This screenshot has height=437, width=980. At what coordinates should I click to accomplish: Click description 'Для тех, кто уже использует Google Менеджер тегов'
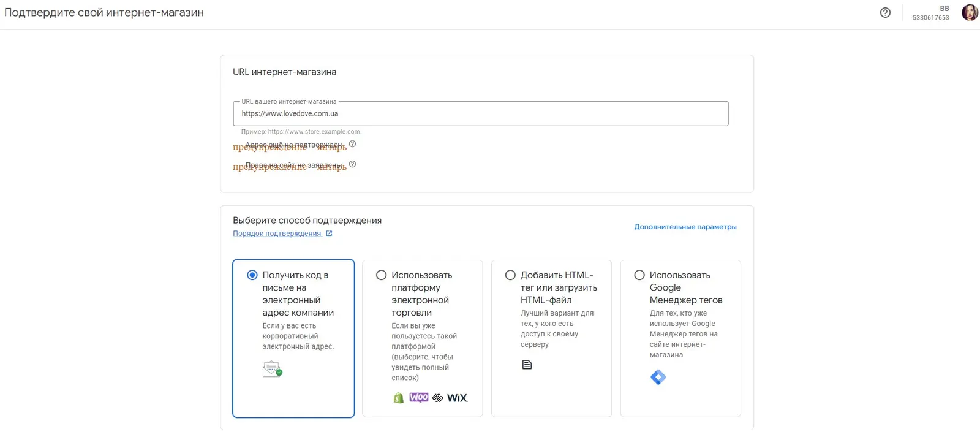(684, 333)
